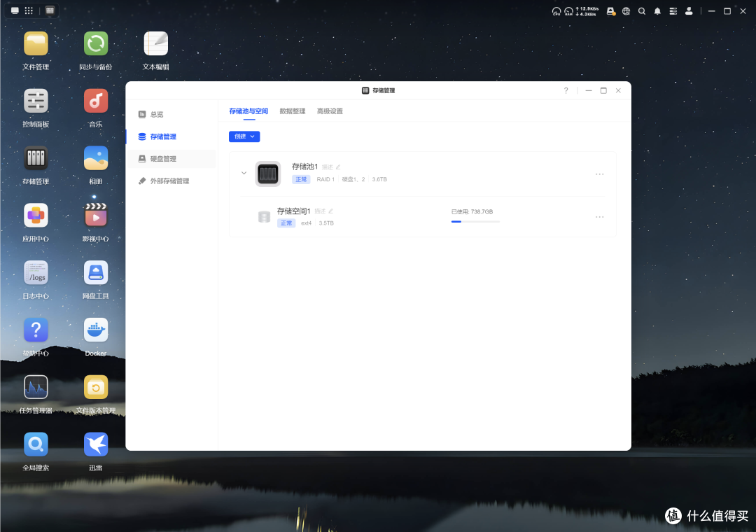This screenshot has width=756, height=532.
Task: Select 硬盘管理 in the sidebar
Action: point(171,159)
